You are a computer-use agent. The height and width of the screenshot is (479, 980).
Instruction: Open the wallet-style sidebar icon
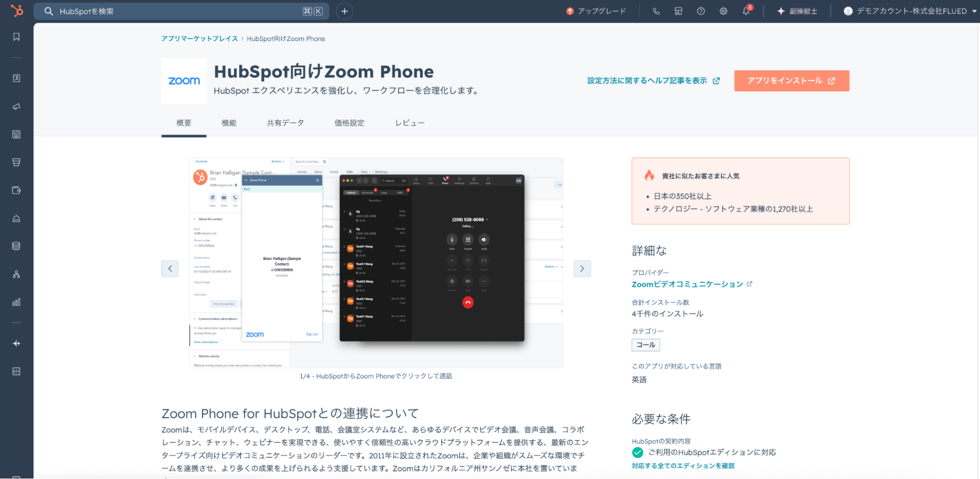(x=16, y=190)
